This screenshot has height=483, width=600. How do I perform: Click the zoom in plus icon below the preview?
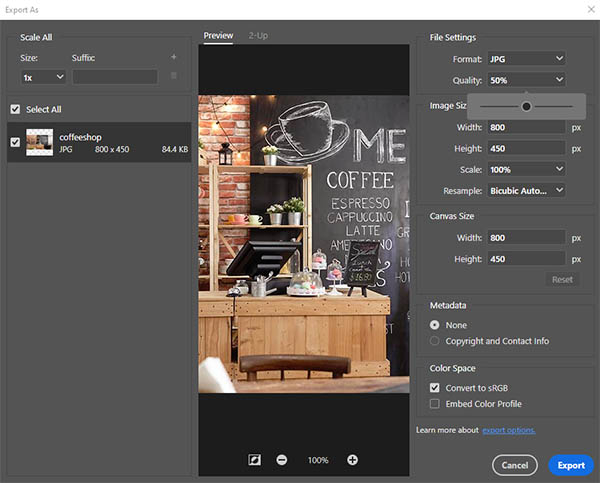click(x=352, y=460)
